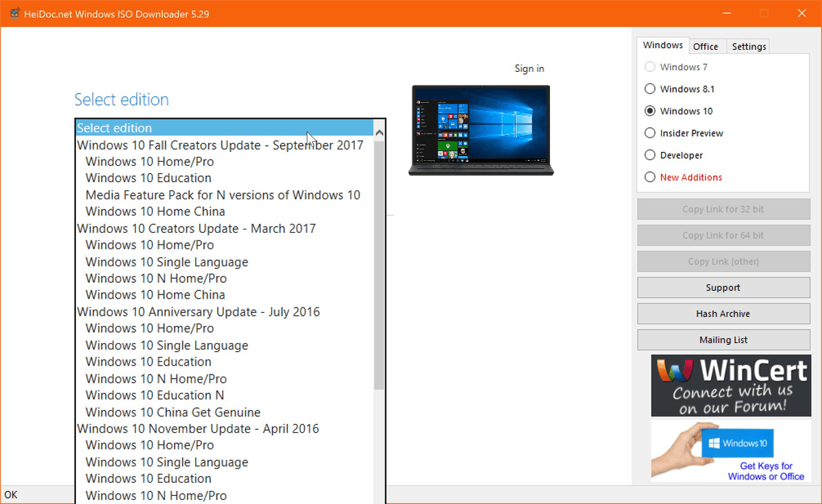Select Media Feature Pack for N versions
822x504 pixels.
click(x=223, y=194)
